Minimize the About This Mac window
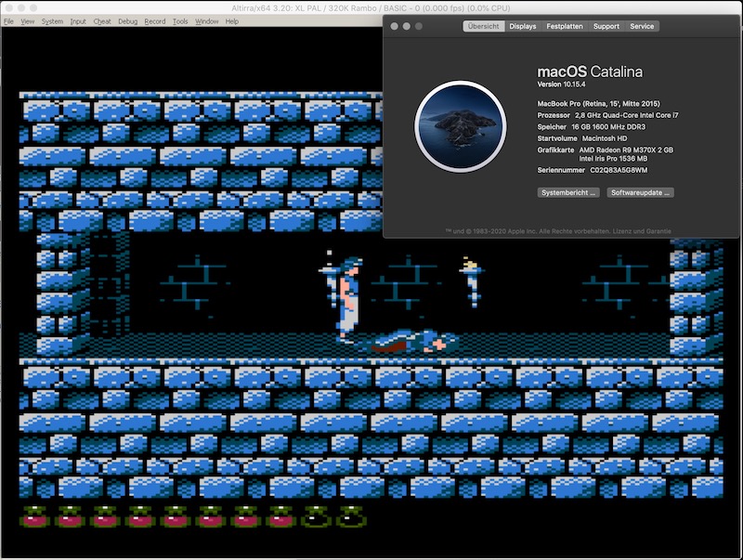The image size is (743, 560). pos(407,27)
